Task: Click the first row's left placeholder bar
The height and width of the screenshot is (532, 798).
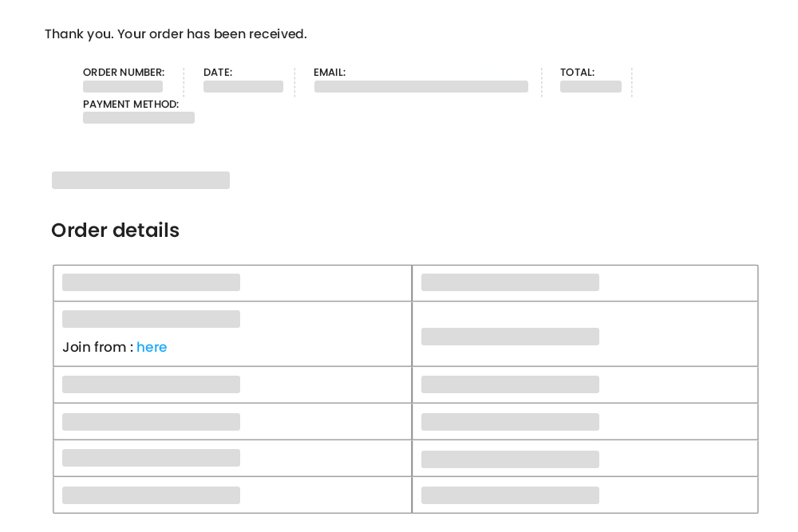Action: tap(151, 282)
